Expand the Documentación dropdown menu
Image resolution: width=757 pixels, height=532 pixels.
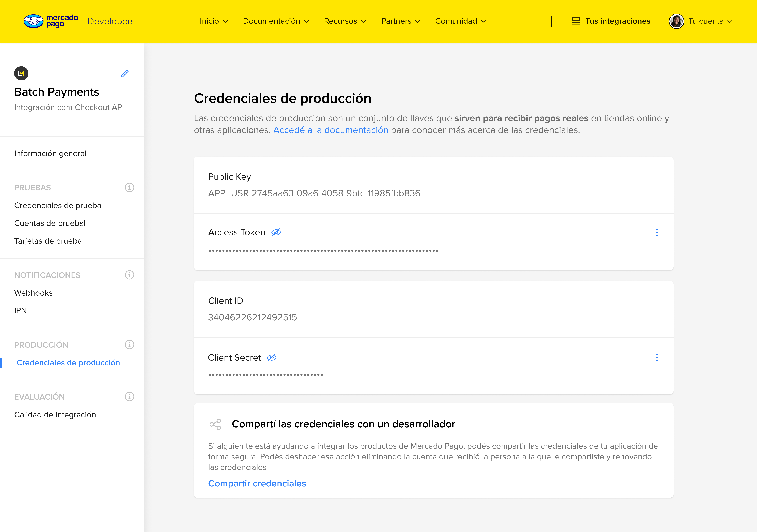coord(276,21)
